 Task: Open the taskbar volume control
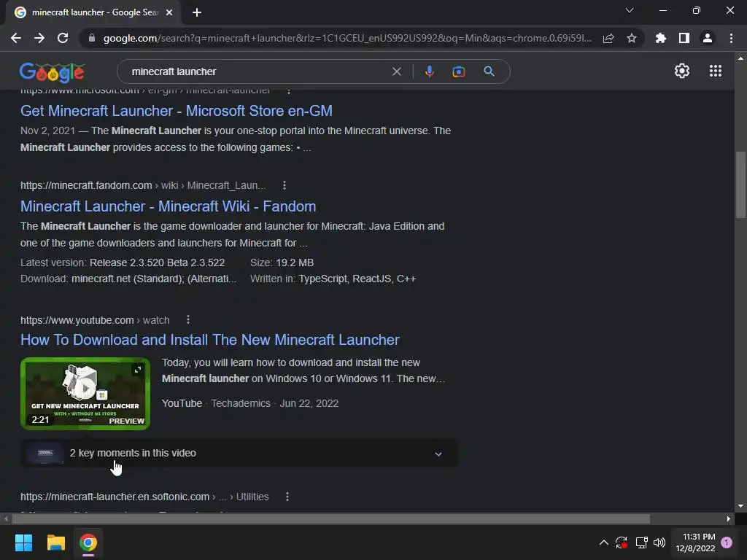659,542
